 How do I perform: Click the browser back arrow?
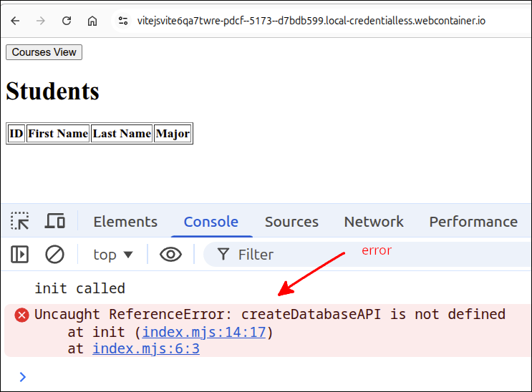pyautogui.click(x=15, y=21)
